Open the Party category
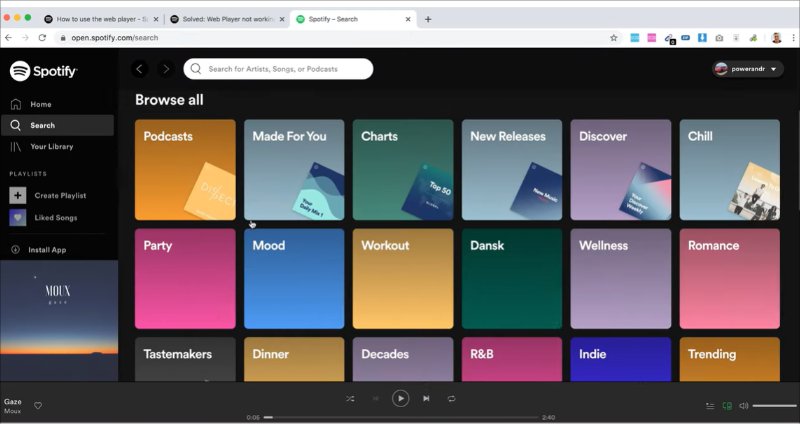 coord(185,279)
